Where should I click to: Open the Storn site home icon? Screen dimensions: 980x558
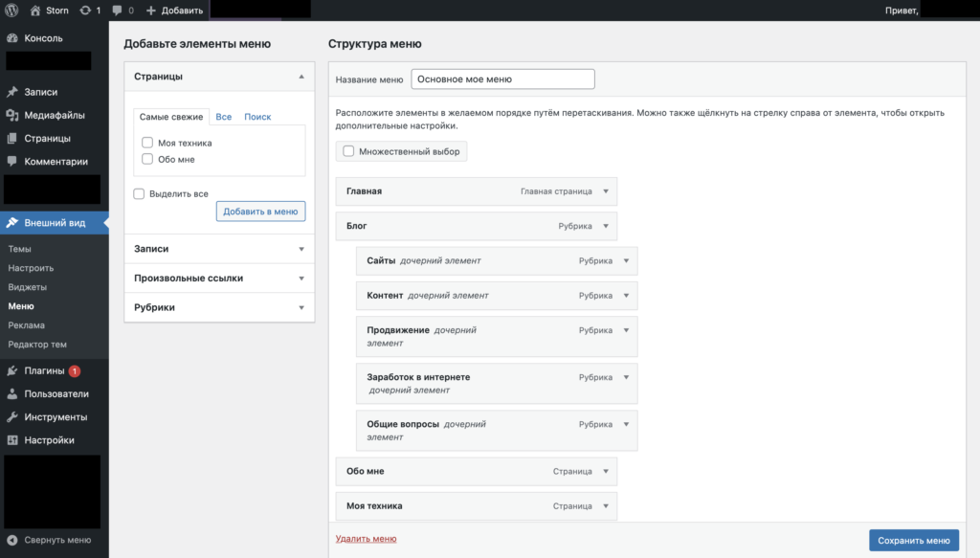(35, 10)
